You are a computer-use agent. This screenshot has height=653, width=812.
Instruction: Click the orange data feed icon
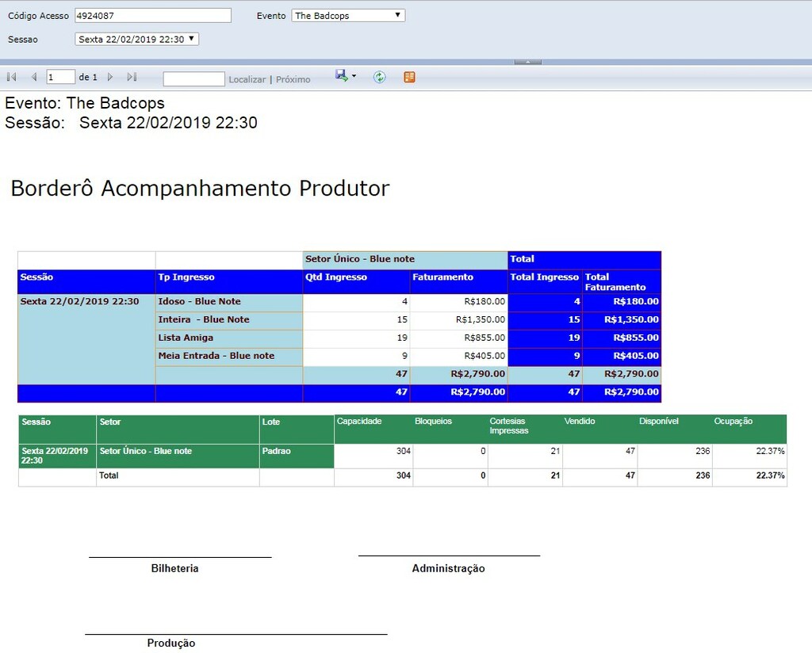pos(409,77)
